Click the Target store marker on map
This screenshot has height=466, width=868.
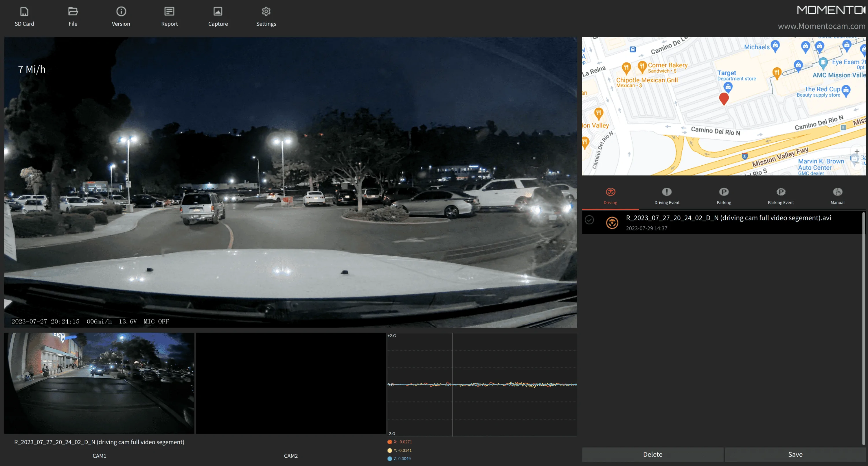(x=728, y=87)
